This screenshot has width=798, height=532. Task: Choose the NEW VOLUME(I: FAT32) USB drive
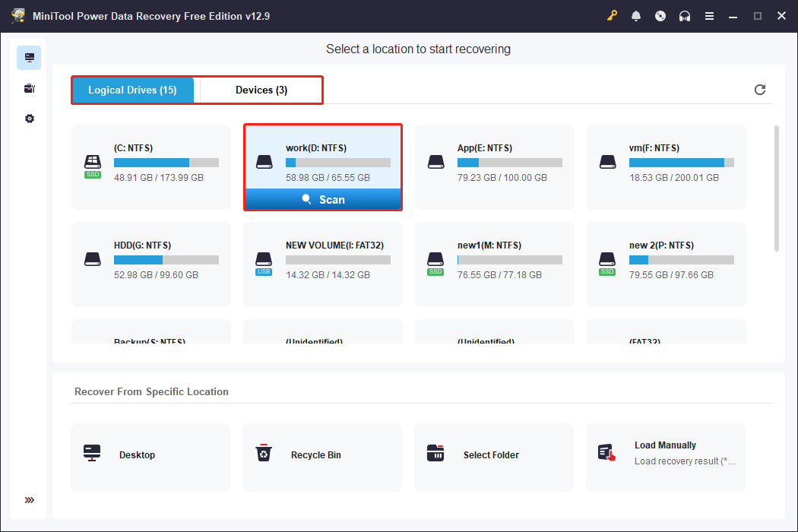[x=323, y=264]
